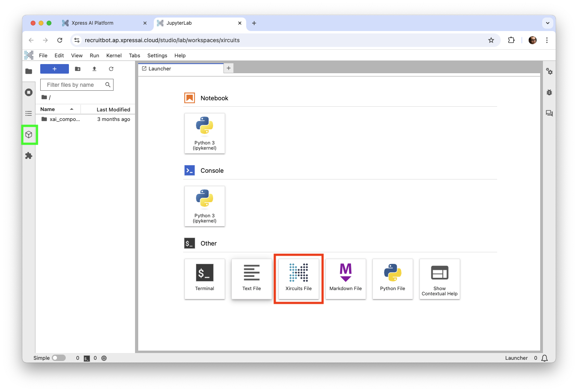Click the kernel count status icon

tap(104, 358)
